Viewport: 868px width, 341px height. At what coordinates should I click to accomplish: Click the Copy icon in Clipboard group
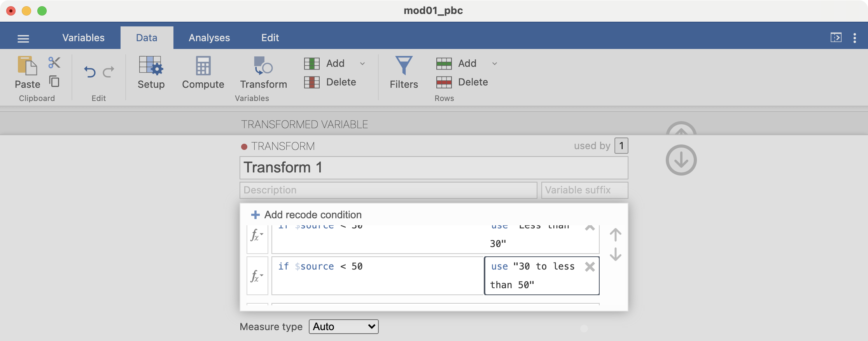point(54,82)
